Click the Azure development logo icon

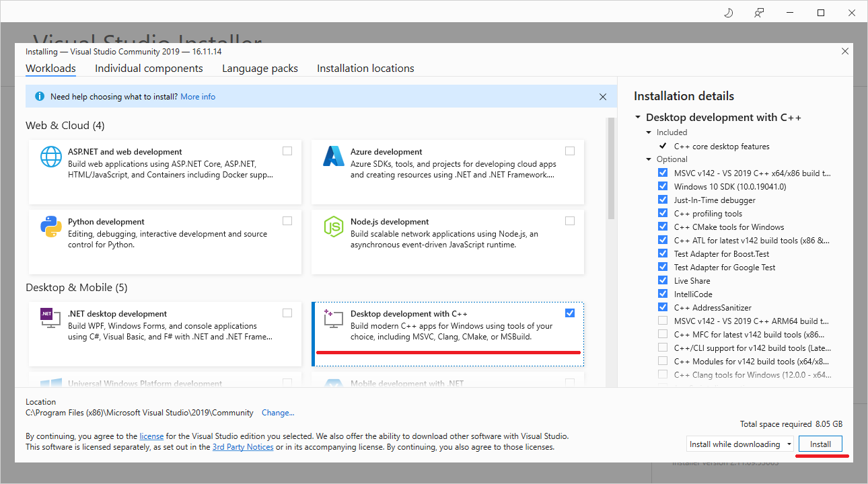pos(334,157)
